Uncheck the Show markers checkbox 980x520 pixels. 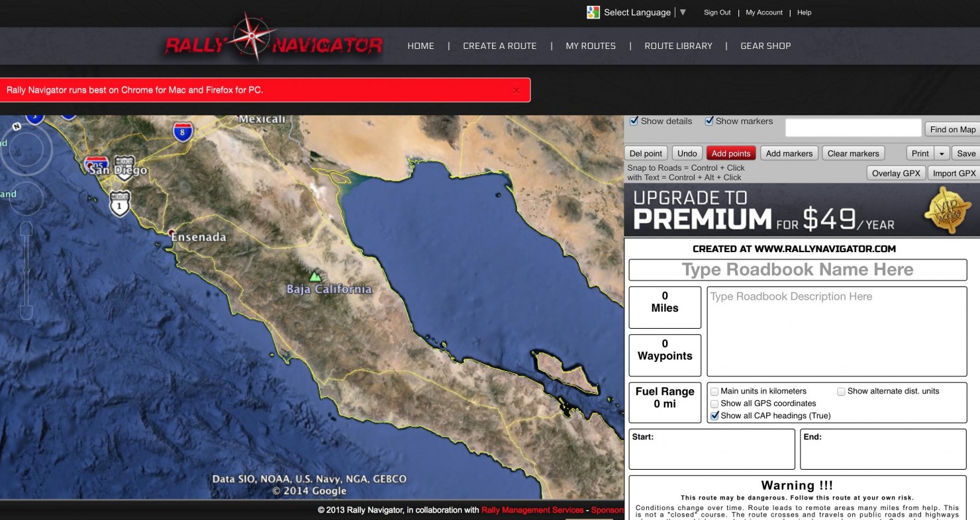pos(709,121)
